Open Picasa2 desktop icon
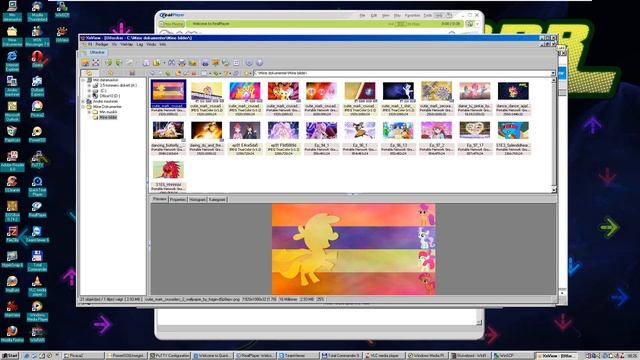Screen dimensions: 640x360 pyautogui.click(x=37, y=109)
